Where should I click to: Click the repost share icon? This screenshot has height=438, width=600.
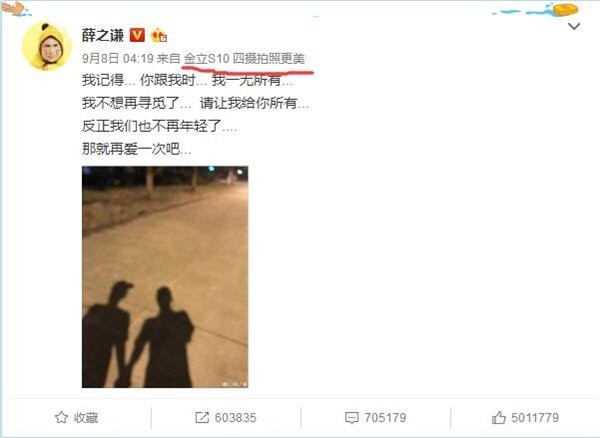tap(202, 417)
